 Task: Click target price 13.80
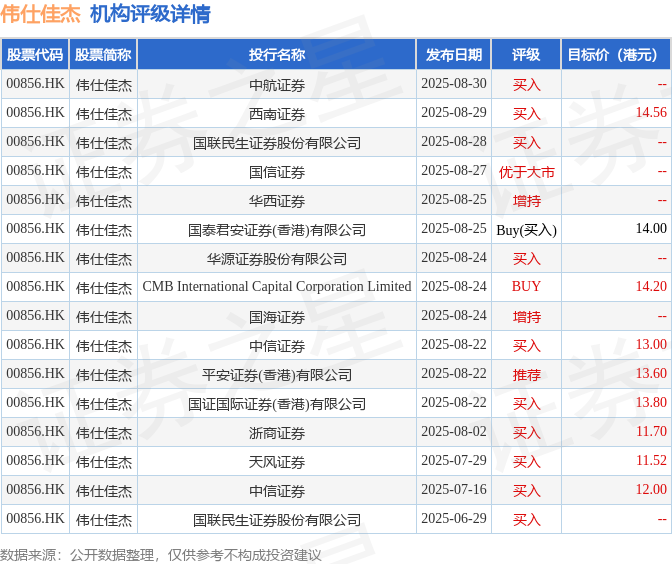651,402
